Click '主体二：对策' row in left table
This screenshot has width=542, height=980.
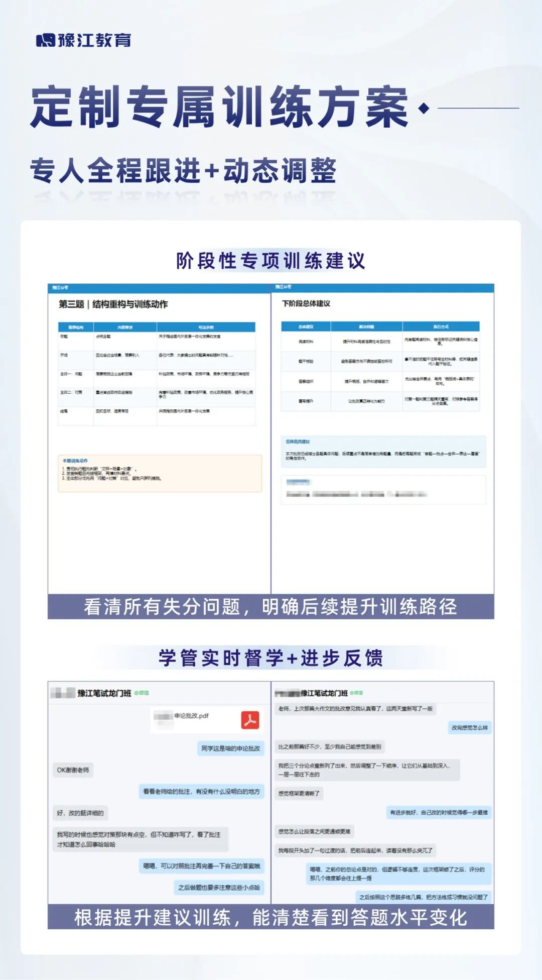pos(157,396)
